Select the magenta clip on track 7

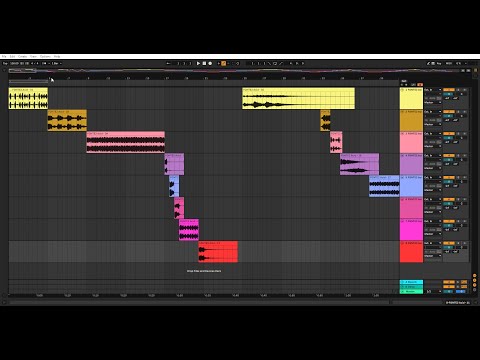(x=189, y=230)
